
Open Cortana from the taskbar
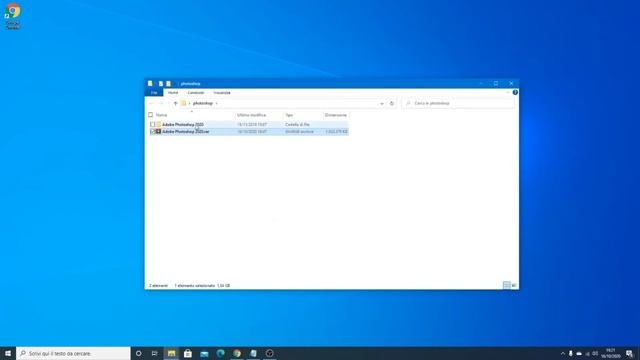[x=139, y=353]
